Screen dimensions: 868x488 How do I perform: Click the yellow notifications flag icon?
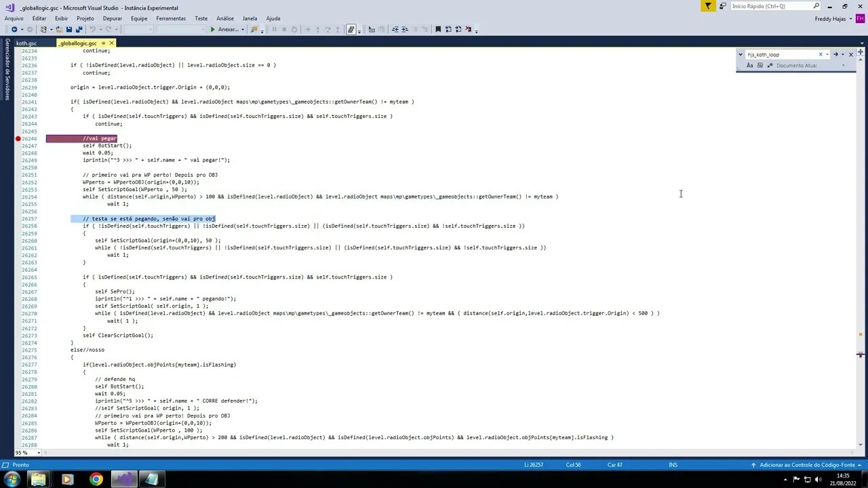tap(708, 6)
